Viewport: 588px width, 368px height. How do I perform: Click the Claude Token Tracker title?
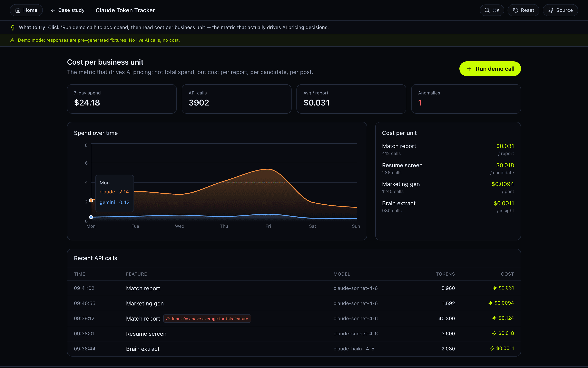(125, 10)
